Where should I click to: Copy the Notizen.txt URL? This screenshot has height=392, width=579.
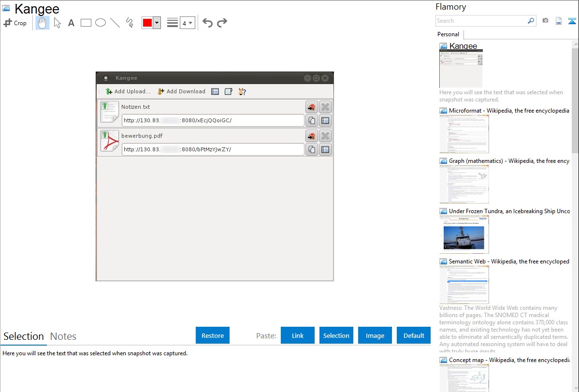click(x=312, y=120)
